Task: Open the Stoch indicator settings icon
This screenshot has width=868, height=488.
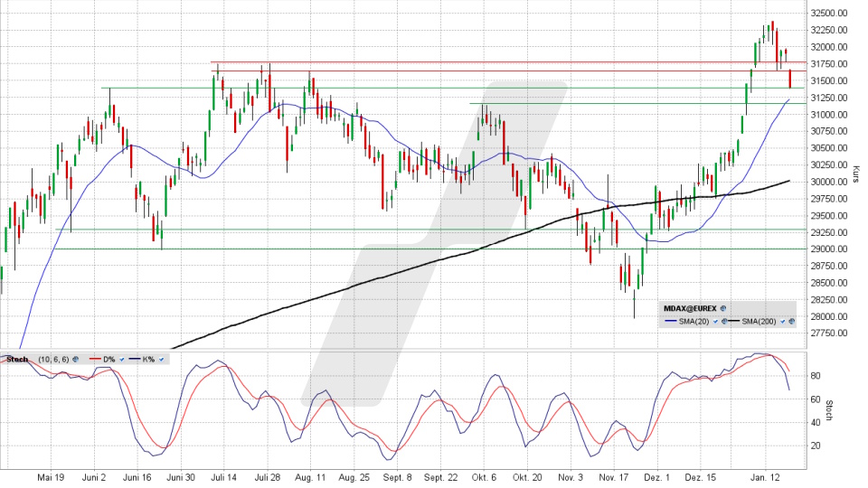Action: [x=75, y=360]
